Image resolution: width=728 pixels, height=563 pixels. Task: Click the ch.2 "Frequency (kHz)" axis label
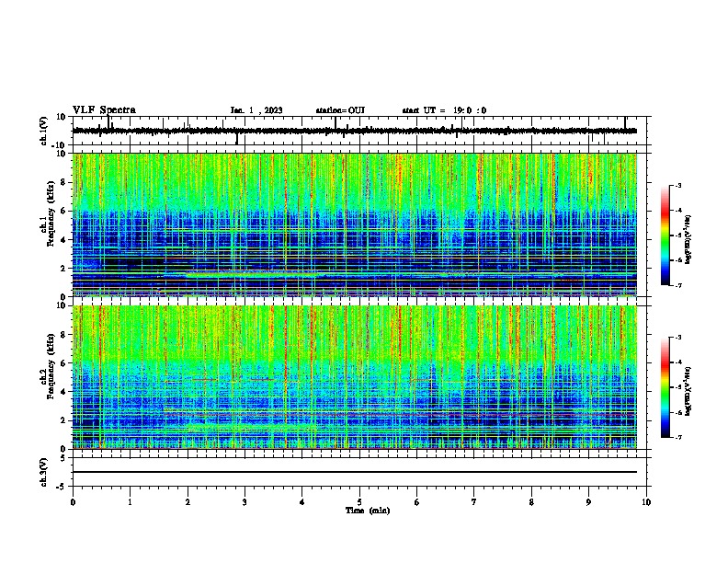[x=51, y=368]
